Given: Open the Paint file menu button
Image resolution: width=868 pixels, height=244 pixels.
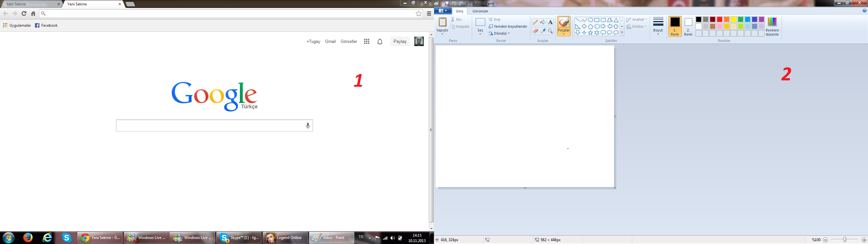Looking at the screenshot, I should click(x=443, y=11).
